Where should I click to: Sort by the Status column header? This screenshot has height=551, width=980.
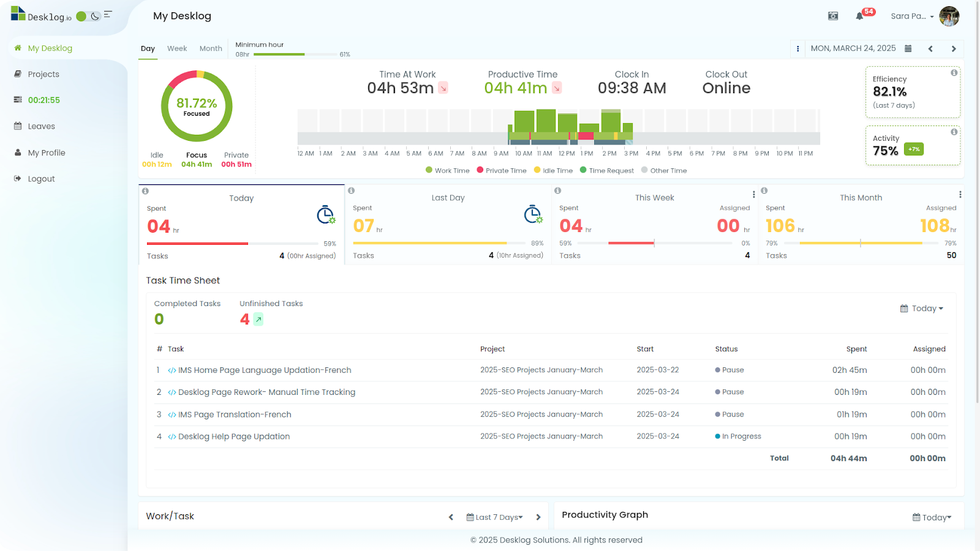tap(726, 349)
